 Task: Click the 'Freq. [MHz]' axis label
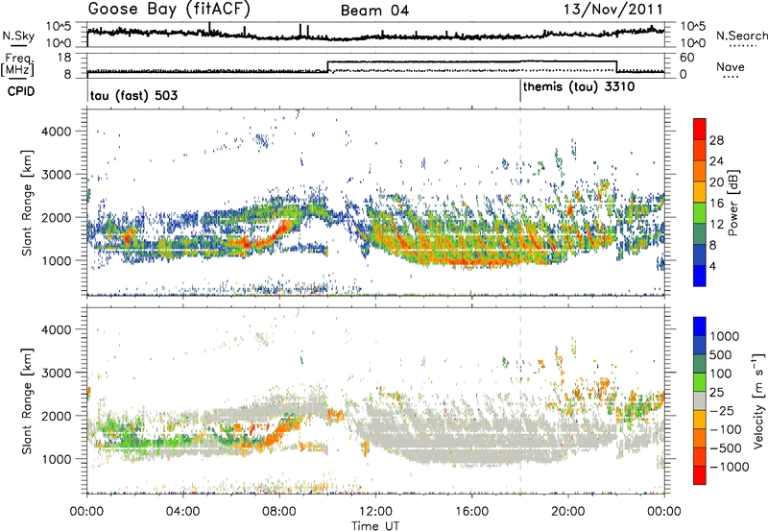pyautogui.click(x=18, y=65)
